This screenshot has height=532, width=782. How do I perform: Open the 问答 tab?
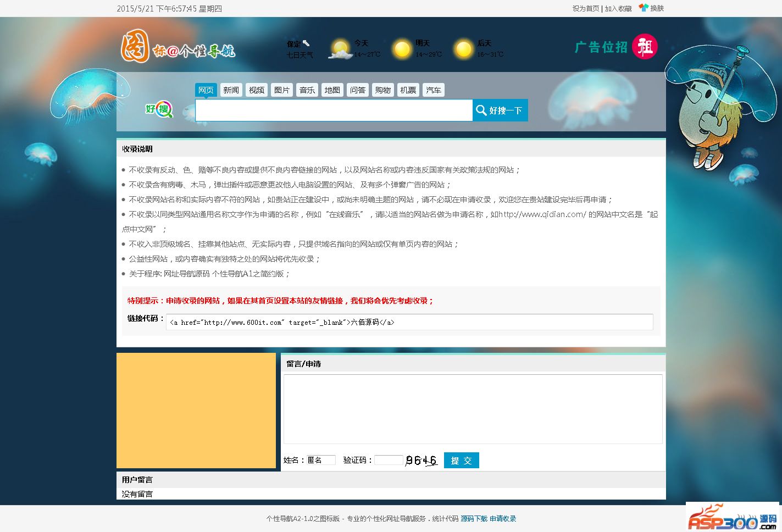(x=358, y=90)
